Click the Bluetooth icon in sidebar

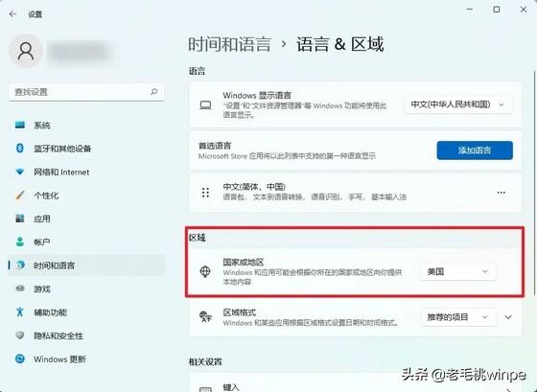20,148
